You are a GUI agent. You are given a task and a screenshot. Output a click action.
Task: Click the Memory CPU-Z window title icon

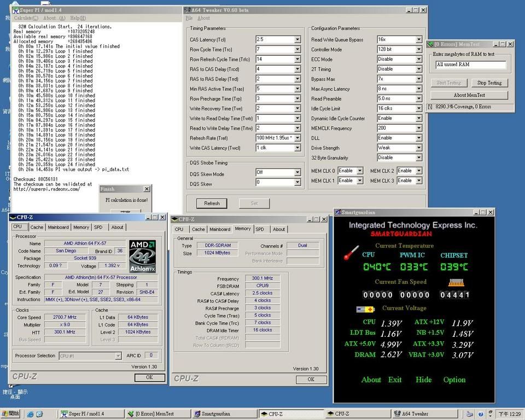tap(174, 219)
